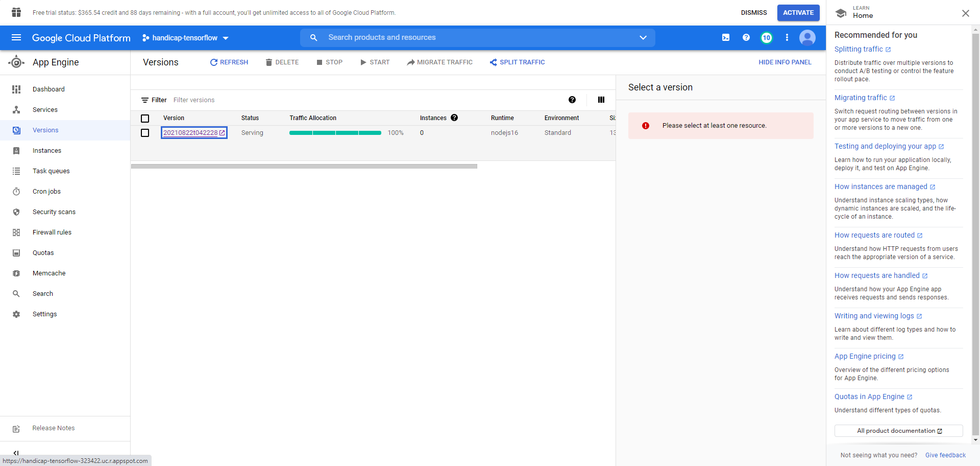Click the App Engine product icon

(x=16, y=62)
